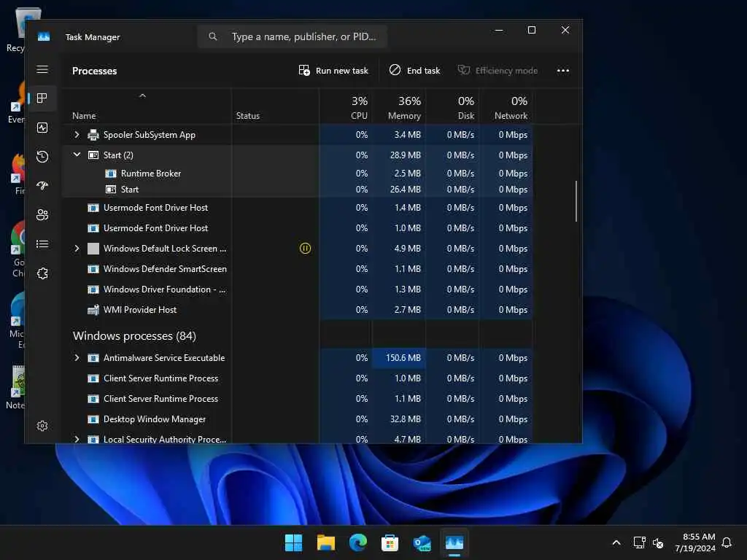The width and height of the screenshot is (747, 560).
Task: Select the 1.1 MB Client Server Runtime Process row
Action: (x=298, y=399)
